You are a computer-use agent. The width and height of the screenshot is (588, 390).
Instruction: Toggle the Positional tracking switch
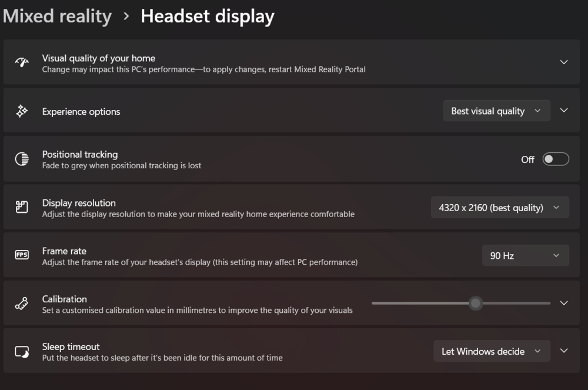pos(556,159)
